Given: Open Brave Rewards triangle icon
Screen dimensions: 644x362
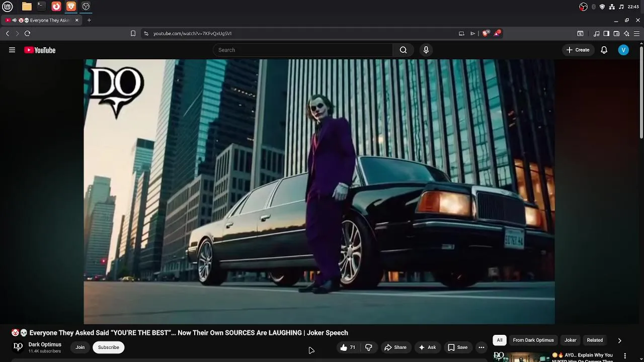Looking at the screenshot, I should tap(497, 33).
